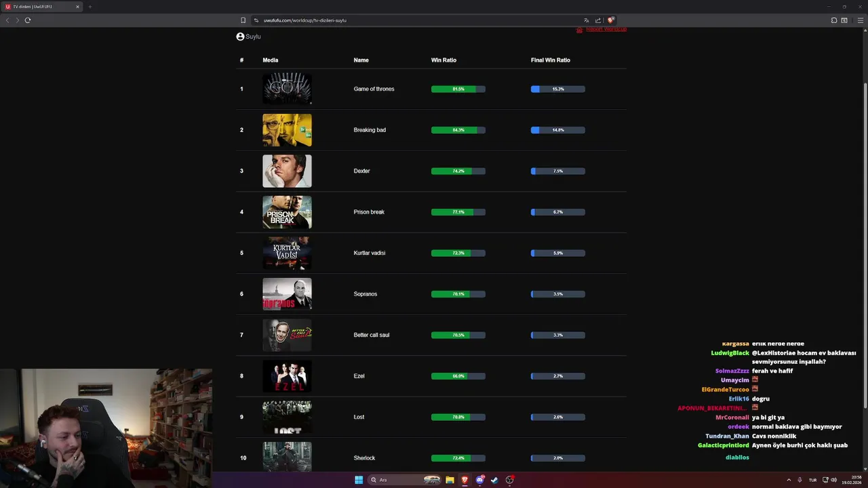Click the 'Breaking bad' name text
The image size is (868, 488).
pos(370,130)
